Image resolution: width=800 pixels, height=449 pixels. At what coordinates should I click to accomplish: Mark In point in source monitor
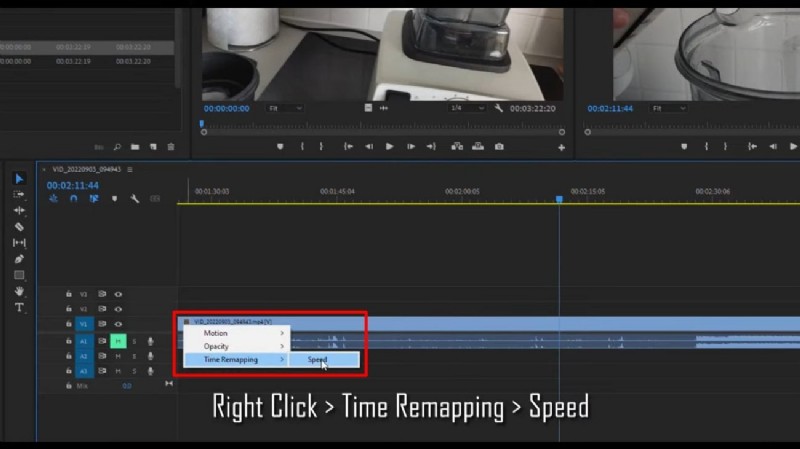coord(302,147)
